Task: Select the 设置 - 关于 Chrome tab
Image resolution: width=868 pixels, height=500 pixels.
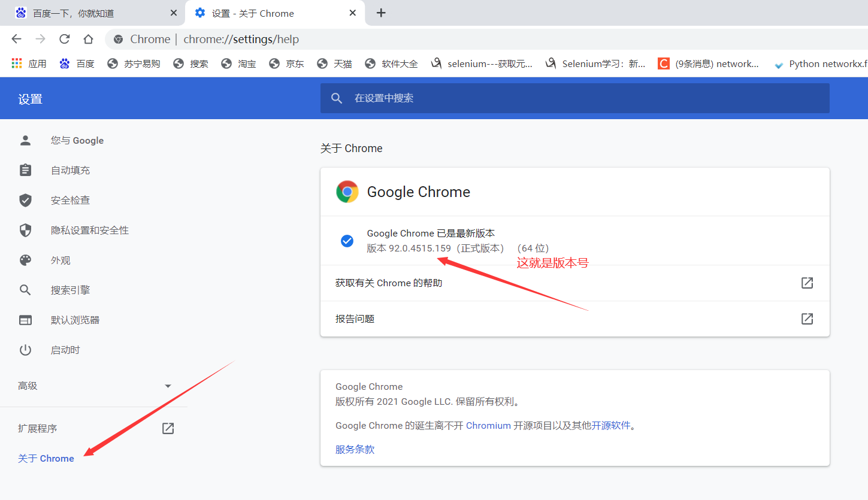Action: coord(276,13)
